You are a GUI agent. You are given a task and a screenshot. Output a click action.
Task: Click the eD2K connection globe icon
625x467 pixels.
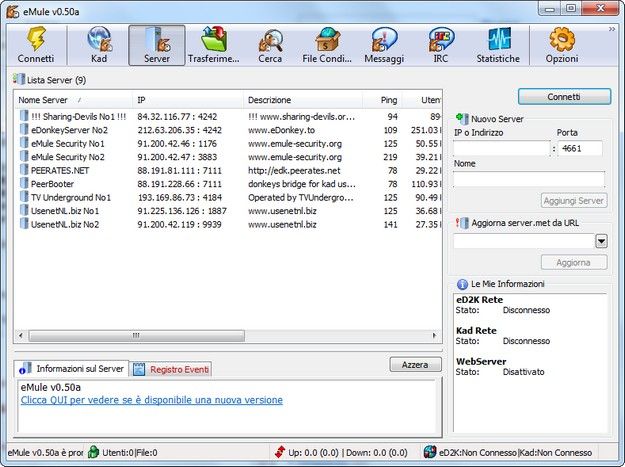(x=430, y=452)
